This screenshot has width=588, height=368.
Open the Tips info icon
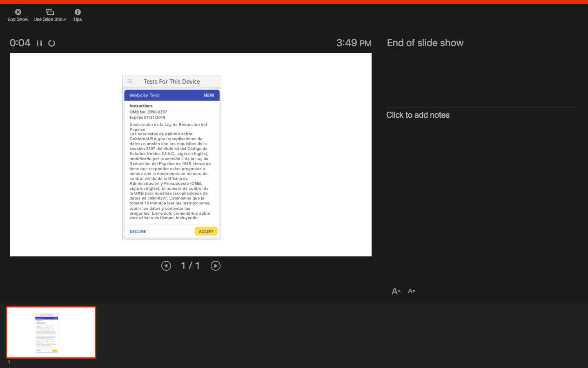(x=78, y=16)
